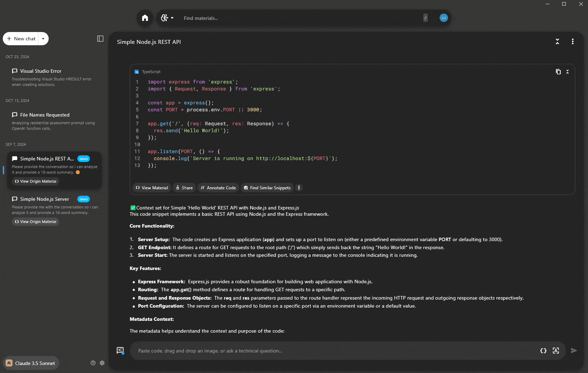This screenshot has height=373, width=588.
Task: Click code line 12 with console.log
Action: click(x=246, y=158)
